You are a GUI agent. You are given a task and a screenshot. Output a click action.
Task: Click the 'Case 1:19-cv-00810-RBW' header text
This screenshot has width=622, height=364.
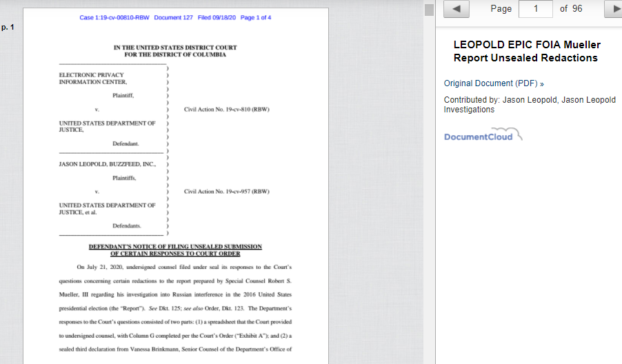[x=114, y=17]
